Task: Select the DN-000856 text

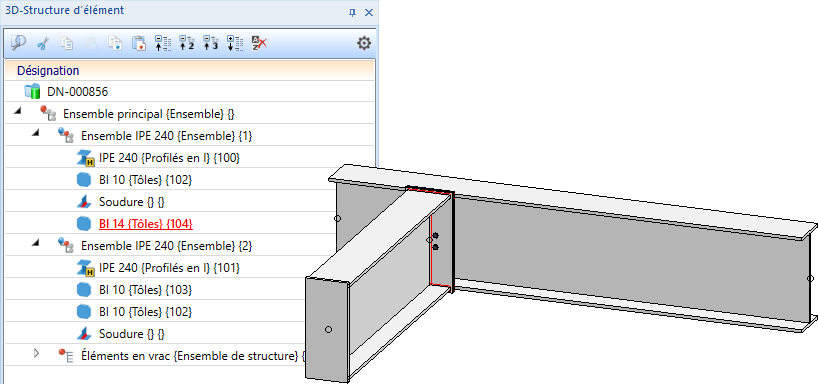Action: [78, 92]
